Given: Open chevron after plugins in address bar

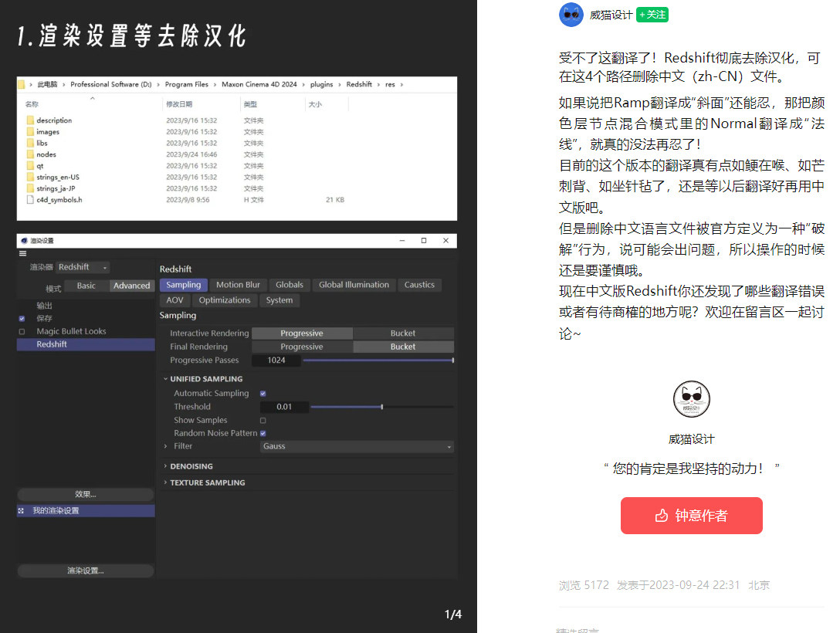Looking at the screenshot, I should [x=340, y=85].
